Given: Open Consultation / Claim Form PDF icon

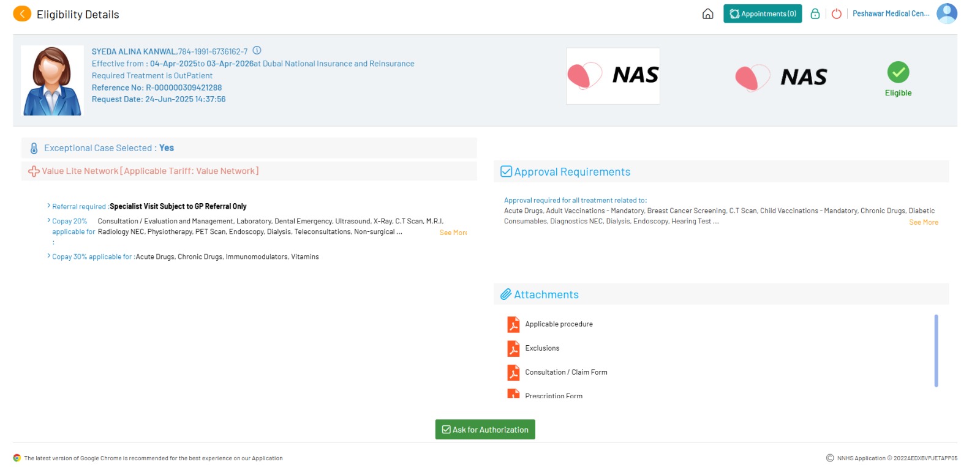Looking at the screenshot, I should pyautogui.click(x=513, y=372).
